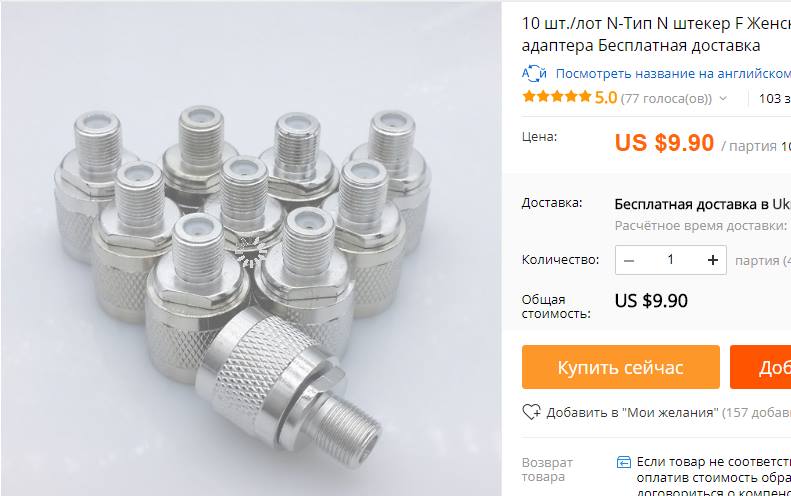The image size is (791, 496).
Task: Add item via Добавить в Мои желания link
Action: point(632,413)
